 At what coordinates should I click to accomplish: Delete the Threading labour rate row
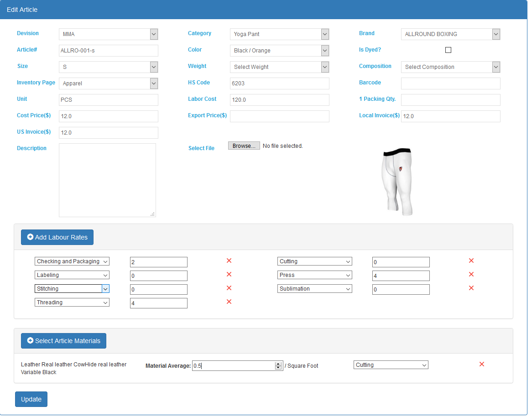[x=229, y=302]
